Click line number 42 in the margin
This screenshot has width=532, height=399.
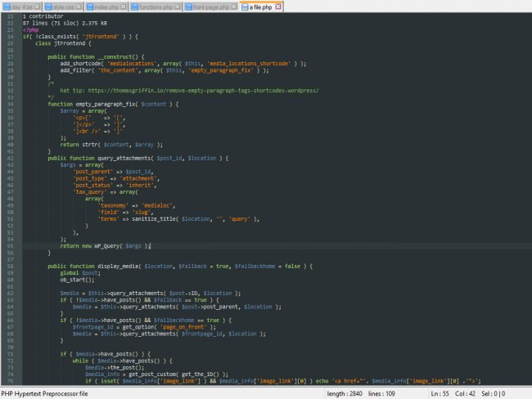(x=10, y=159)
